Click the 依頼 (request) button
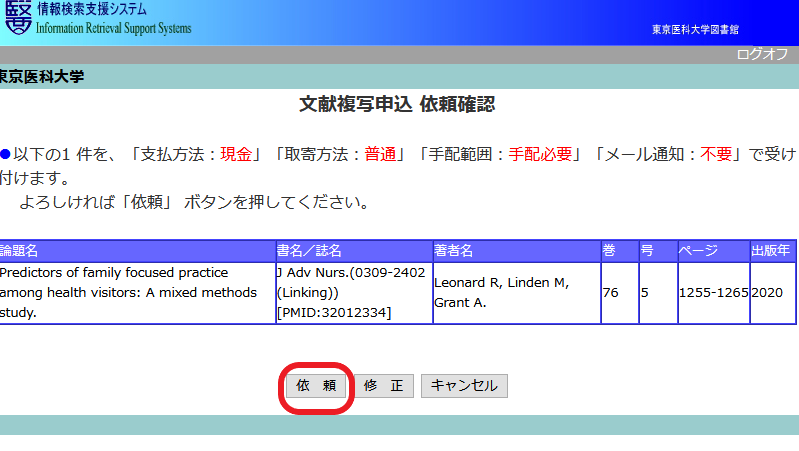799x451 pixels. tap(316, 386)
